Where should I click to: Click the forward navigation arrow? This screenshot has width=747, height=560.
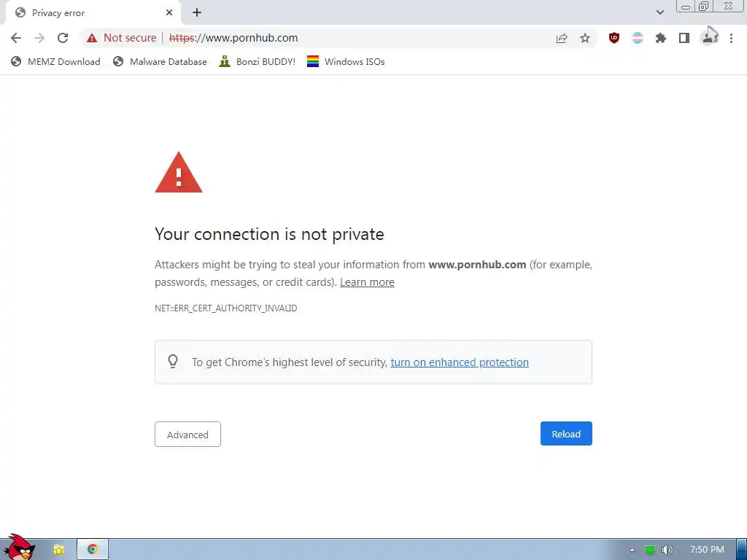pyautogui.click(x=39, y=38)
